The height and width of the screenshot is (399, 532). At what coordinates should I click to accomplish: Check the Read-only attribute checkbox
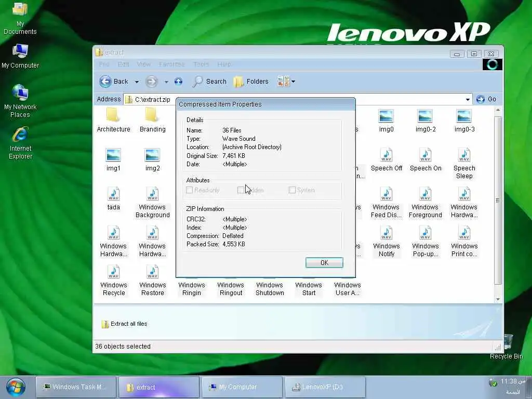pyautogui.click(x=190, y=190)
